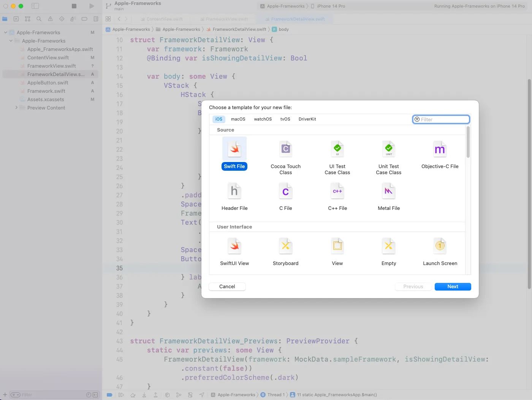Image resolution: width=532 pixels, height=400 pixels.
Task: Collapse the Apple-Frameworks project root
Action: tap(6, 32)
